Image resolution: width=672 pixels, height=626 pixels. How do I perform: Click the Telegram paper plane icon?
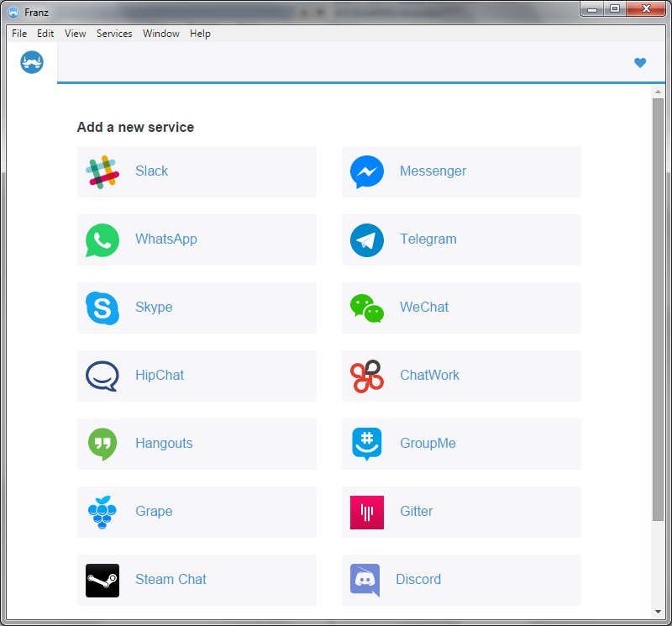[x=367, y=240]
